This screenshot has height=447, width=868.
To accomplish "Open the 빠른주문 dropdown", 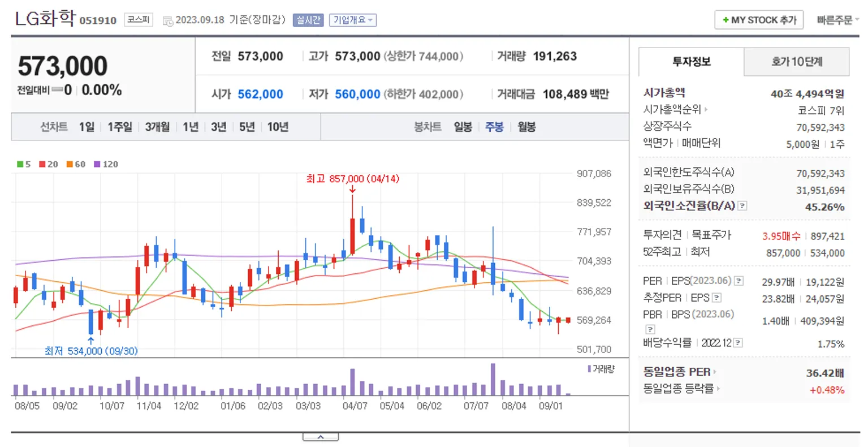I will (837, 20).
